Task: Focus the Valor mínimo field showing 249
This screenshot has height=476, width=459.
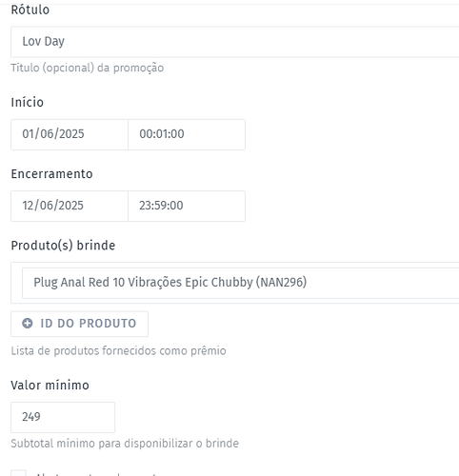Action: coord(63,417)
